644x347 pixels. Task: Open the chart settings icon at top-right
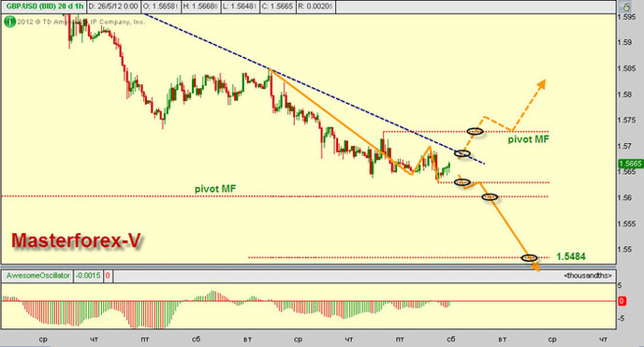[x=624, y=7]
